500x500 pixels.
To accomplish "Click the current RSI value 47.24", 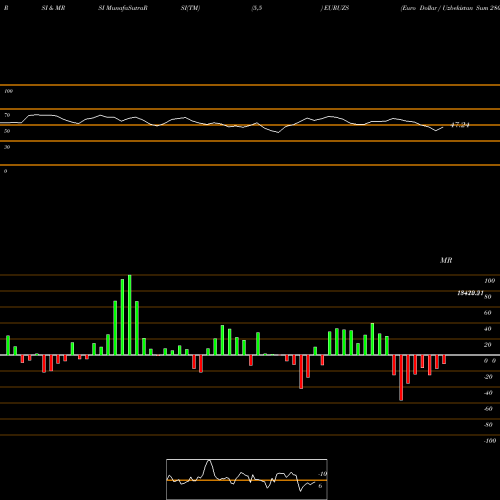I will click(x=460, y=125).
